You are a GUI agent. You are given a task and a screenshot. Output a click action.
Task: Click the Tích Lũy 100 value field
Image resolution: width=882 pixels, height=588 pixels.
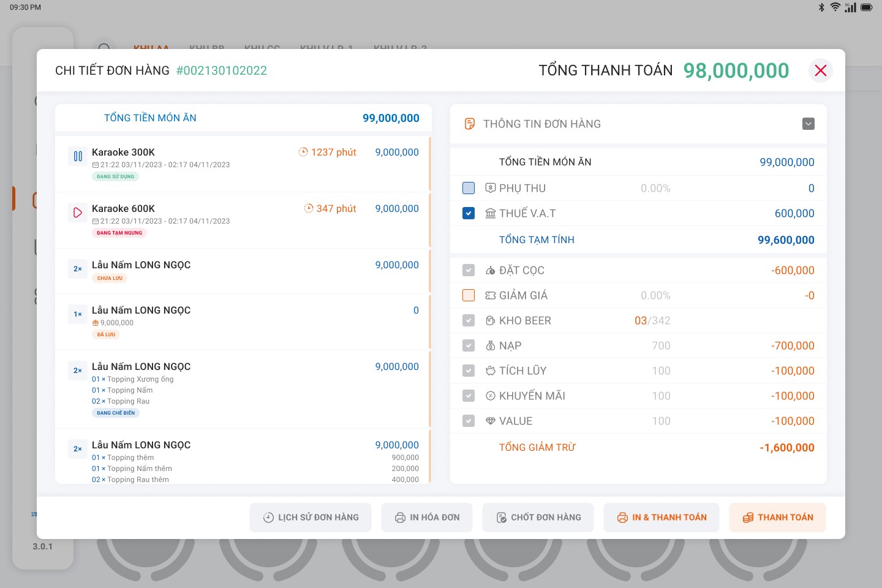[661, 371]
